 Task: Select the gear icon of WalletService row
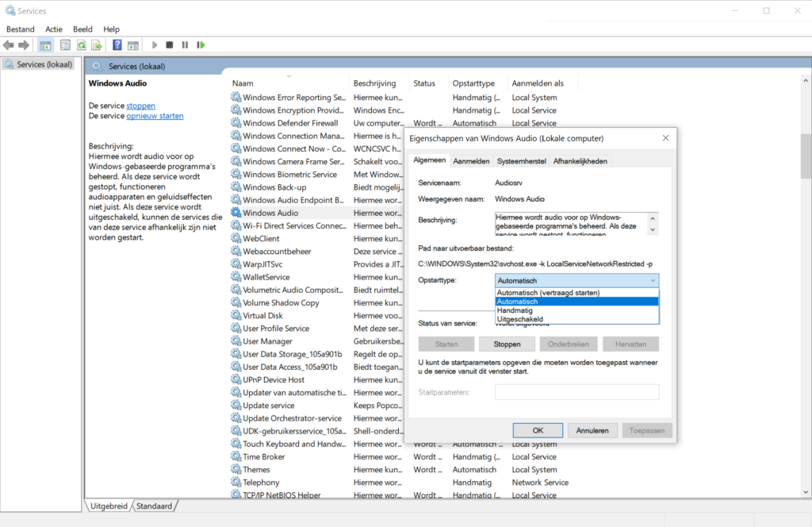point(236,277)
